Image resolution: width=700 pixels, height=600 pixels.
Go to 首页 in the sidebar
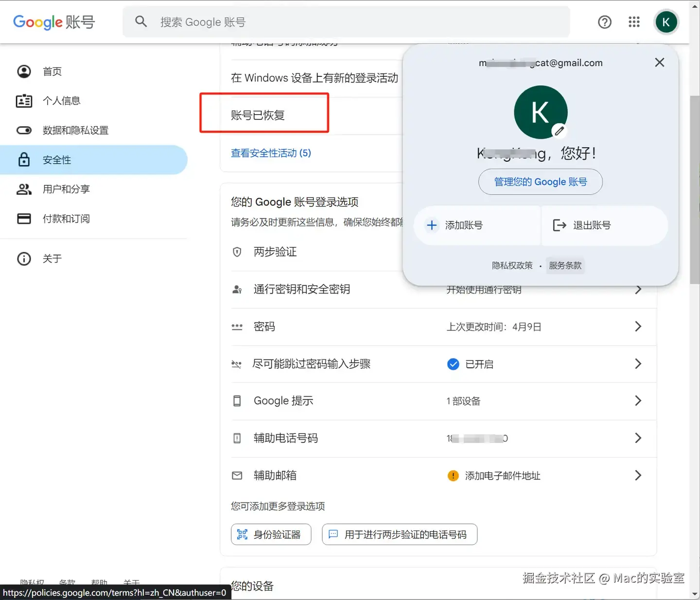point(94,71)
